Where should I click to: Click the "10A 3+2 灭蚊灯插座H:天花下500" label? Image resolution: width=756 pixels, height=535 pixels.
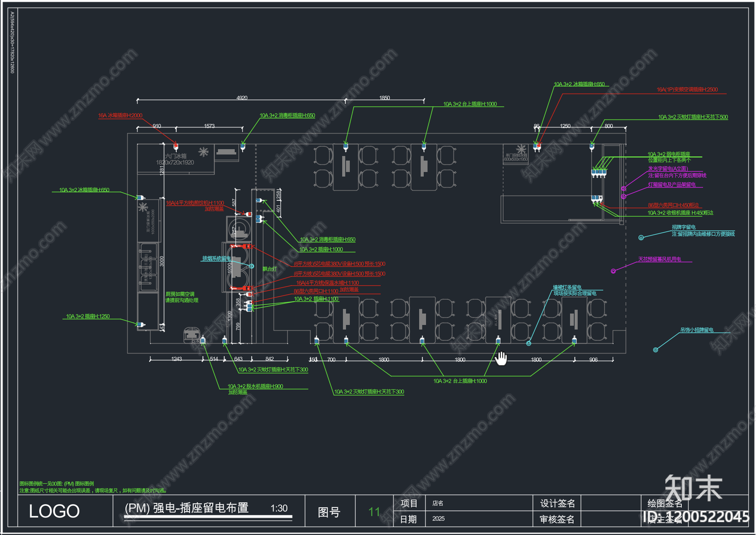(x=693, y=117)
